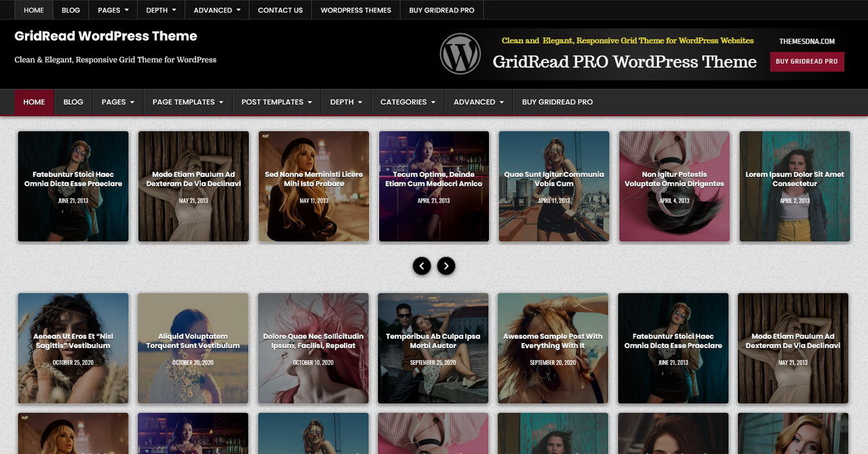
Task: Open Dolore Quae Nec Sollicitudin post
Action: coord(313,341)
